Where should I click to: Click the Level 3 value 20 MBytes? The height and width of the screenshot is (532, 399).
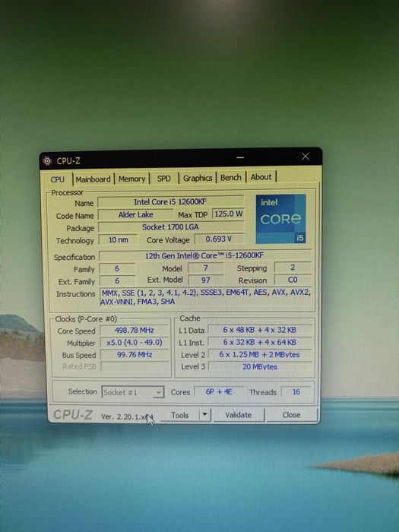pos(260,366)
